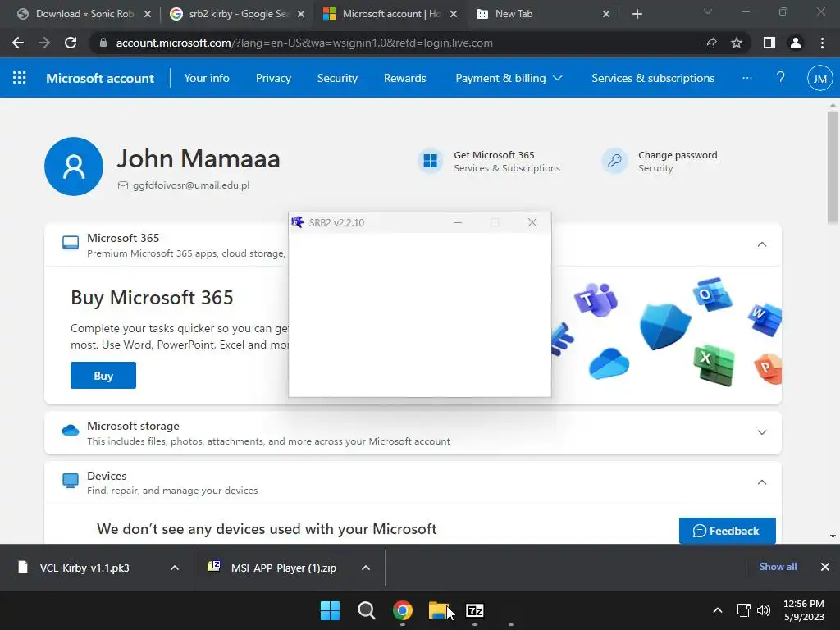Open the tab search dropdown
This screenshot has height=630, width=840.
coord(708,11)
